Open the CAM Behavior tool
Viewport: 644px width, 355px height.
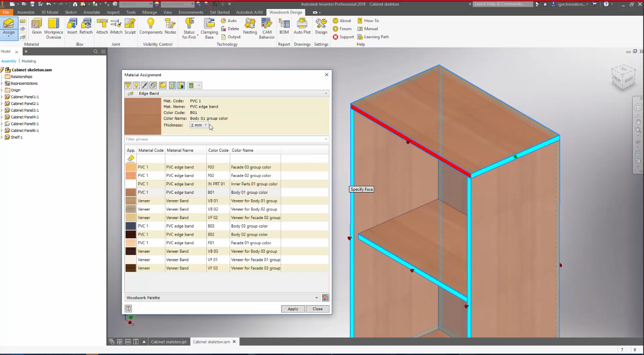point(267,28)
